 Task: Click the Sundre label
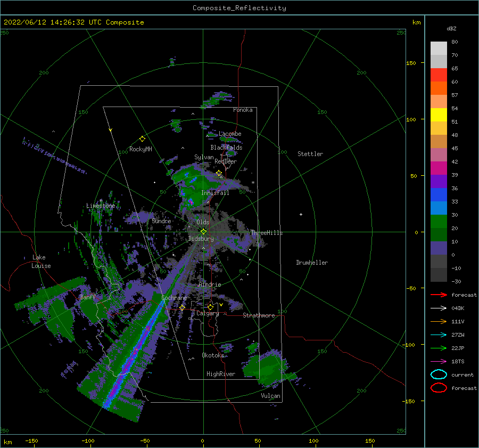pyautogui.click(x=162, y=221)
